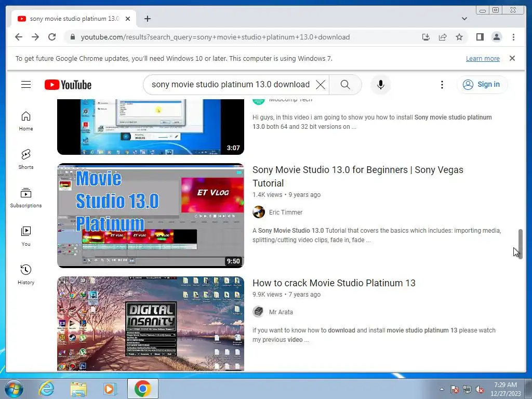Screen dimensions: 532x399
Task: Share this page icon
Action: pyautogui.click(x=443, y=37)
